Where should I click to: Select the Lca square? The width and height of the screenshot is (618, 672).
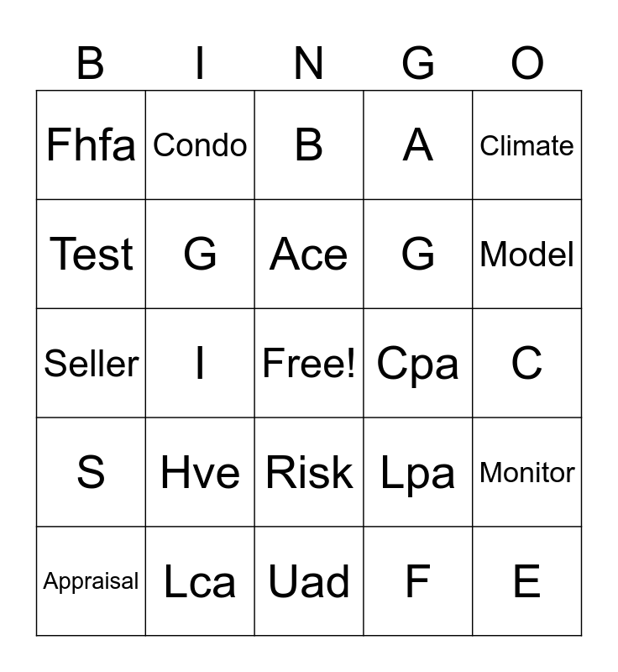pyautogui.click(x=200, y=581)
